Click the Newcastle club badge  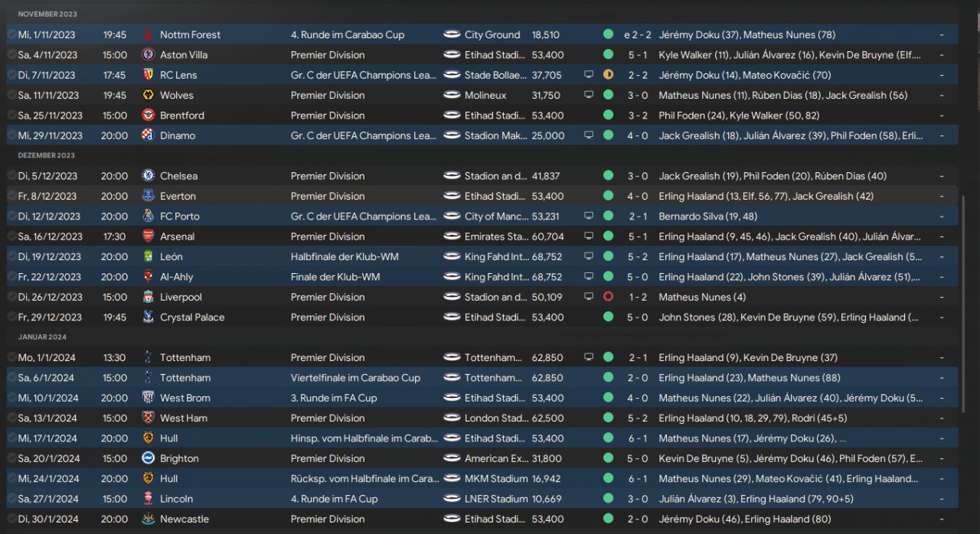[x=149, y=519]
